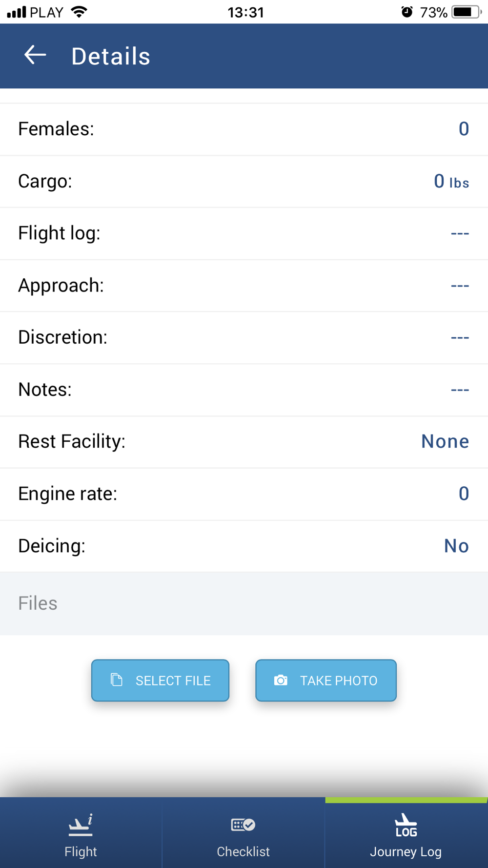The height and width of the screenshot is (868, 488).
Task: Edit the Notes field
Action: click(244, 390)
